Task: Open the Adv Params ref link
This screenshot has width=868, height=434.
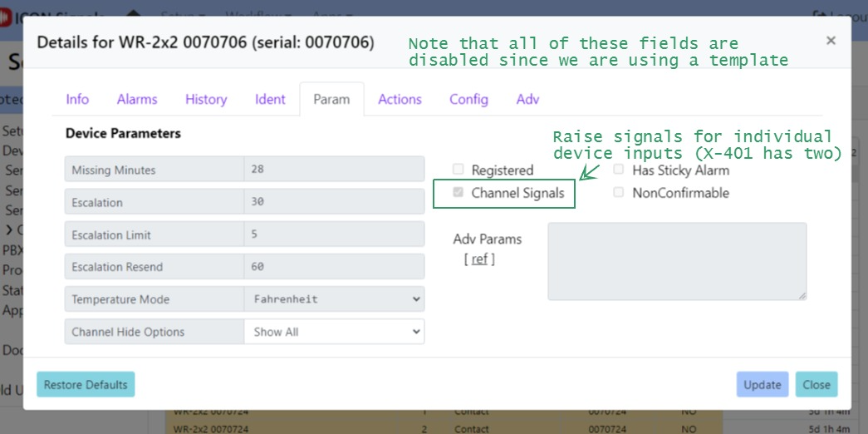Action: pos(479,259)
